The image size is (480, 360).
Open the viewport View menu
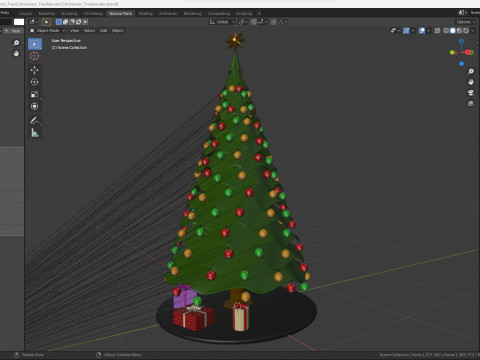click(x=74, y=31)
